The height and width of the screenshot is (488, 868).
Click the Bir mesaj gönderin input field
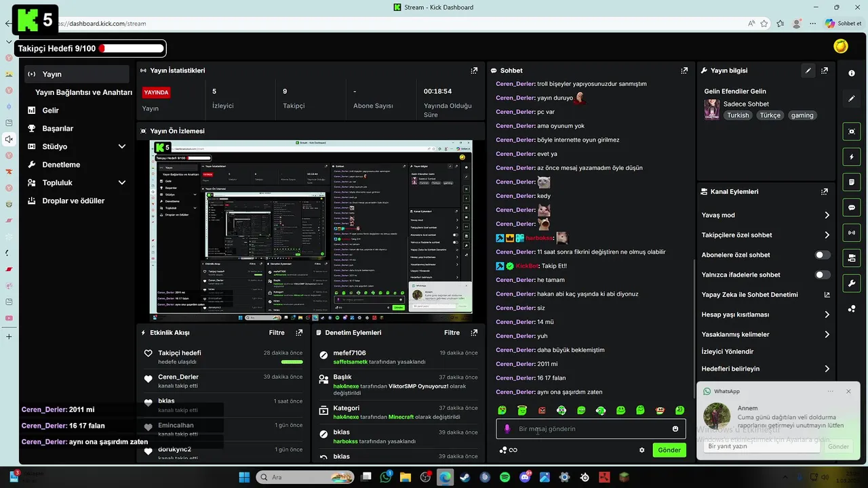591,429
